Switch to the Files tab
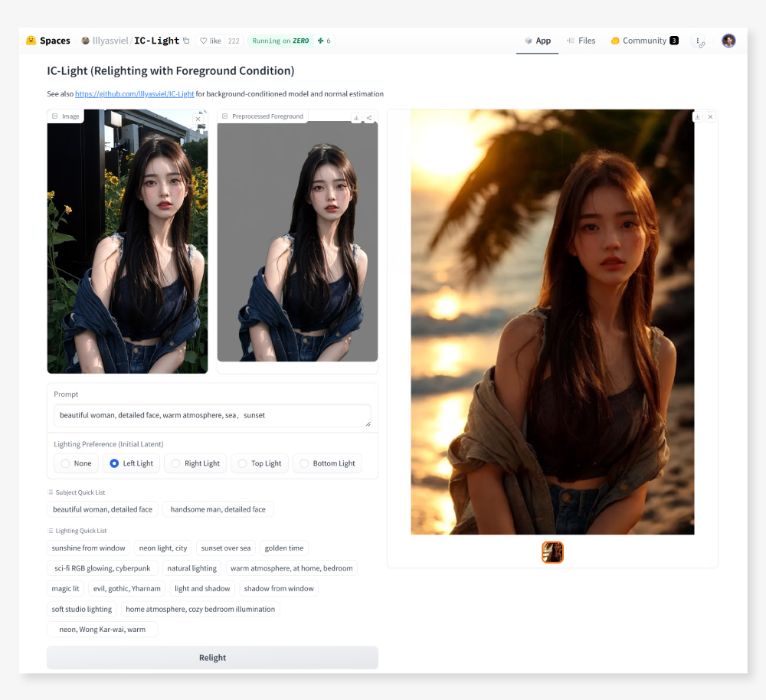Screen dimensions: 766x700 click(x=581, y=41)
